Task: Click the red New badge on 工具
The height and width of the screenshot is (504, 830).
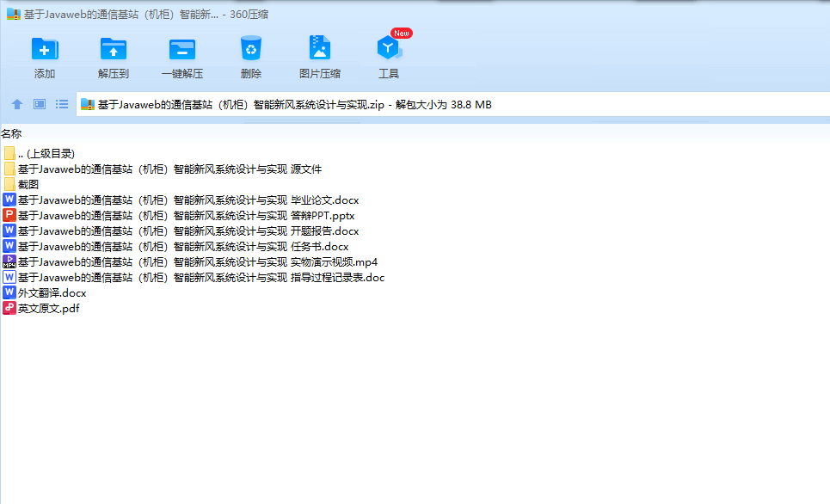Action: tap(401, 34)
